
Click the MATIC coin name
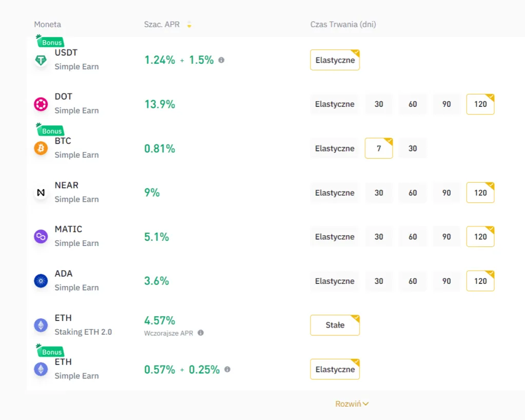(x=69, y=229)
